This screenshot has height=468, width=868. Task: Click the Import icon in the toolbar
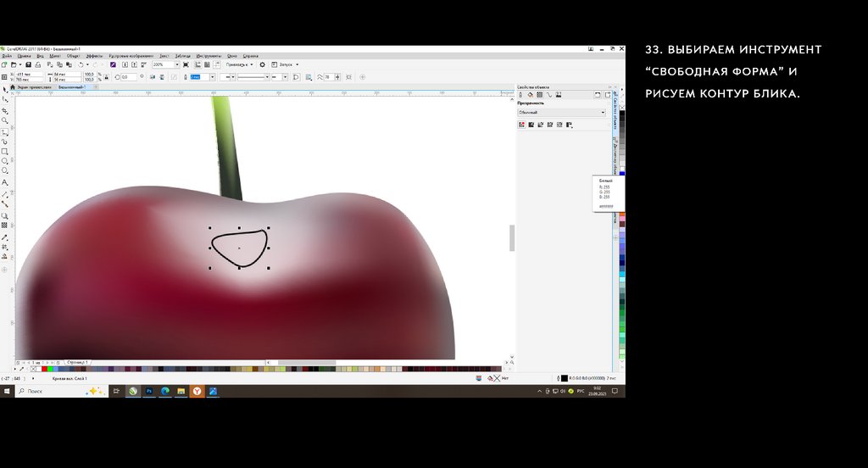pyautogui.click(x=125, y=64)
